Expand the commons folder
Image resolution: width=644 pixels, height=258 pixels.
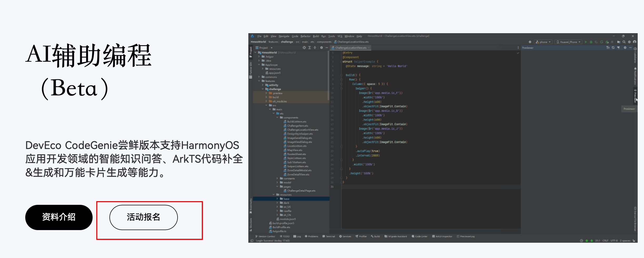tap(259, 77)
